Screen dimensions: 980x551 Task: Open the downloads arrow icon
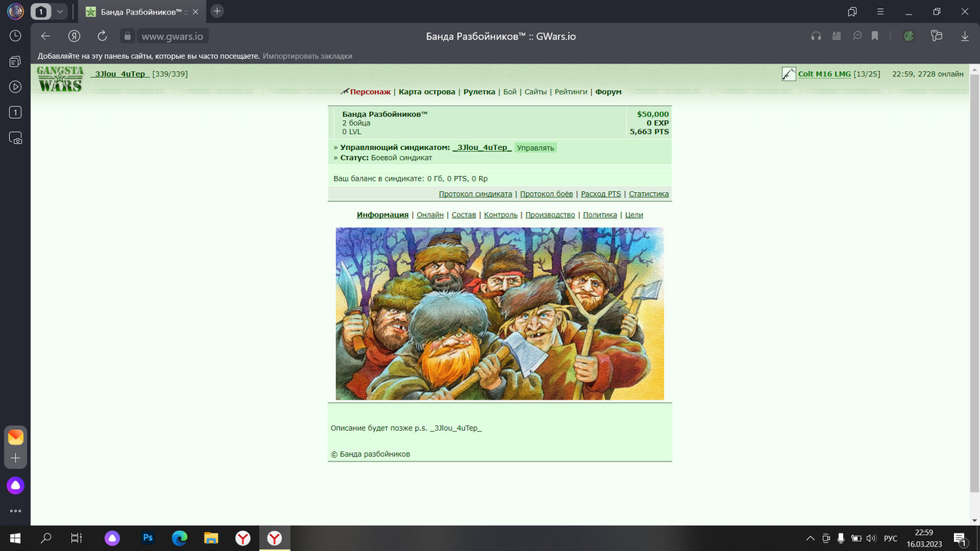click(x=965, y=36)
